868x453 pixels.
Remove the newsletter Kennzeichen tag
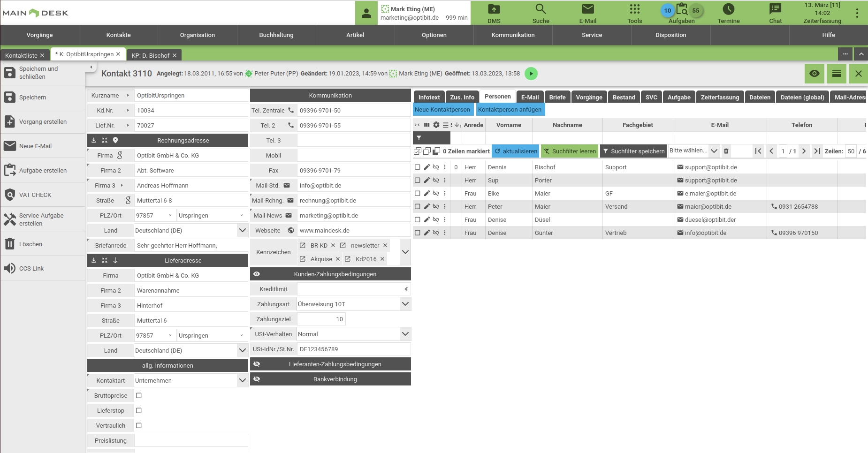coord(385,246)
